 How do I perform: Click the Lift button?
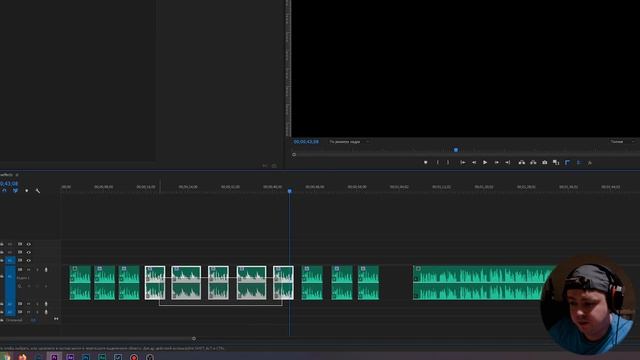click(522, 162)
